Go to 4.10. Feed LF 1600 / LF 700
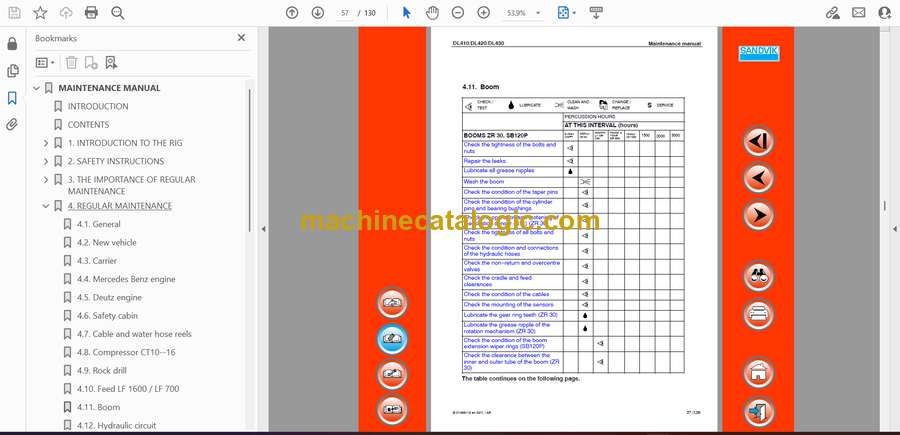This screenshot has width=900, height=435. click(x=128, y=389)
